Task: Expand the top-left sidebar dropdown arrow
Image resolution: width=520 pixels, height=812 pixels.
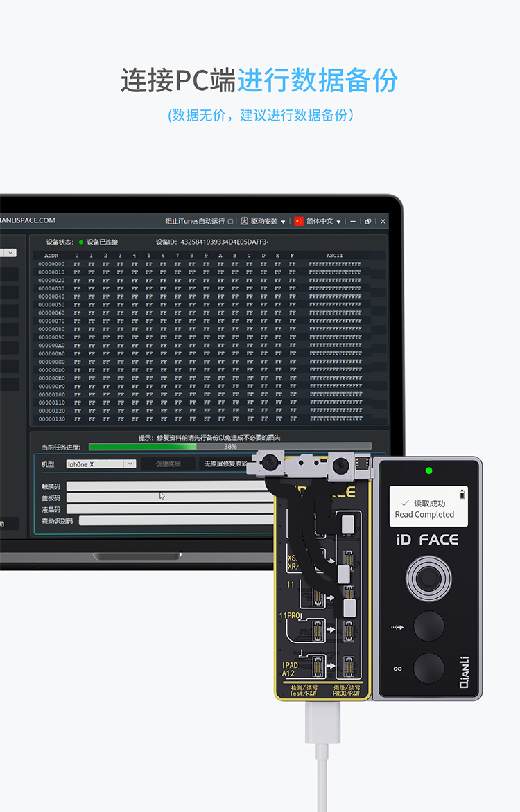Action: (10, 254)
